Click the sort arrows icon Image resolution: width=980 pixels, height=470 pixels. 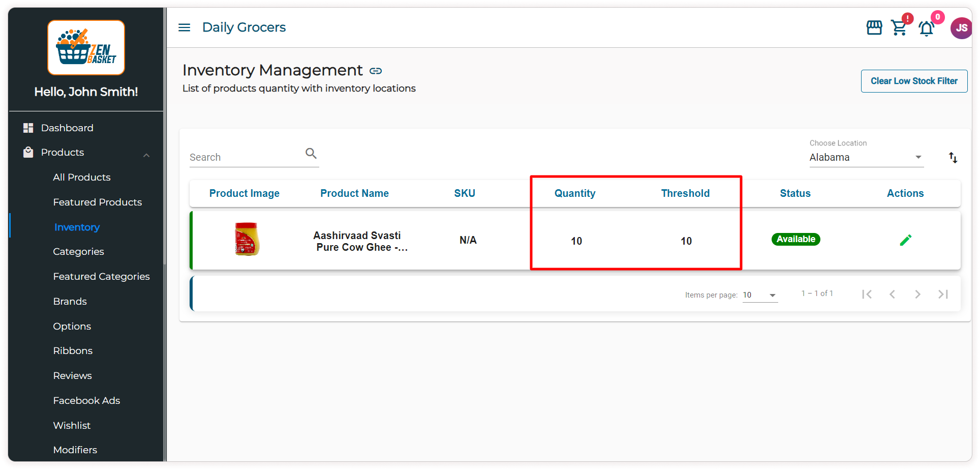pyautogui.click(x=953, y=158)
